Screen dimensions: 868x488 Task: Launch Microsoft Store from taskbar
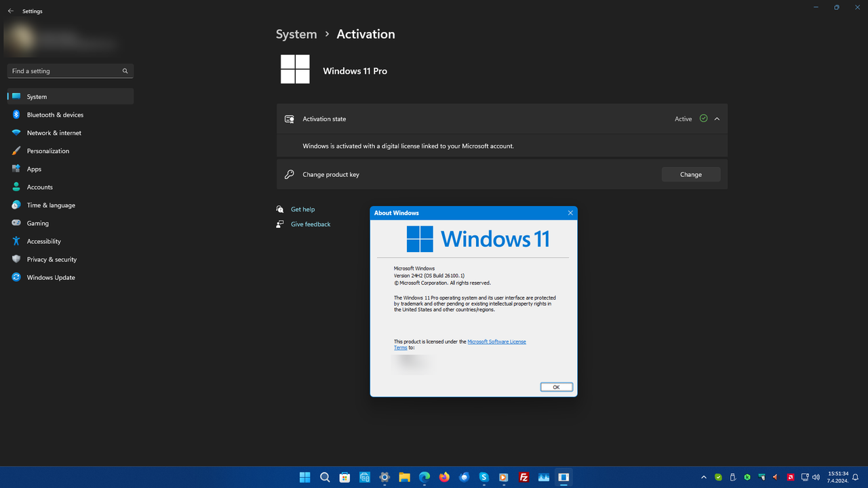(344, 477)
